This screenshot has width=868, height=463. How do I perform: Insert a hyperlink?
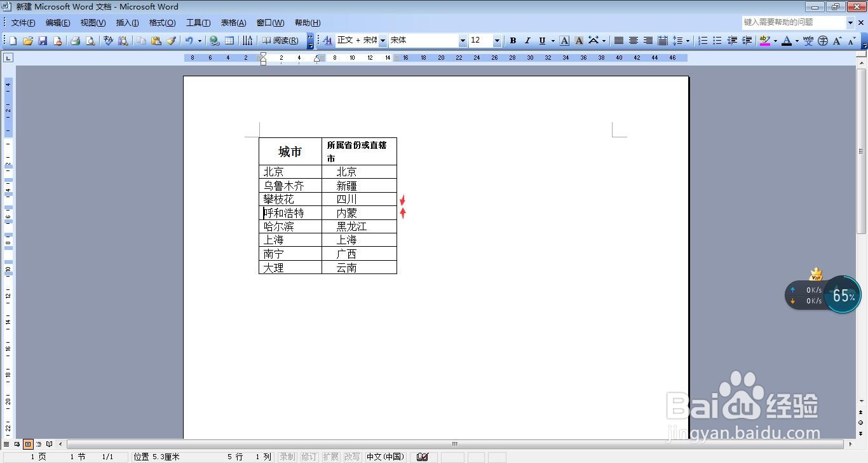coord(214,41)
